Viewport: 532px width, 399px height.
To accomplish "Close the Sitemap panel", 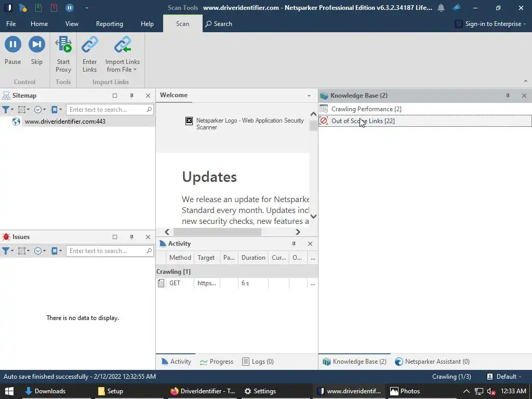I will coord(148,96).
